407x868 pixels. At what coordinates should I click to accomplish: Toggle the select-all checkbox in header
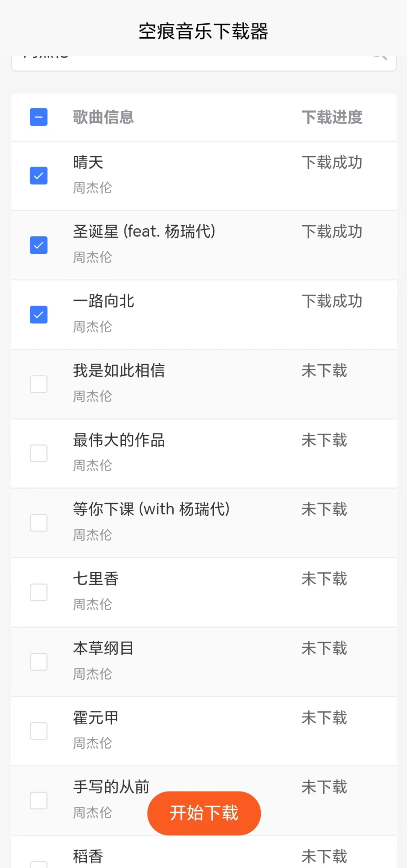click(x=38, y=117)
